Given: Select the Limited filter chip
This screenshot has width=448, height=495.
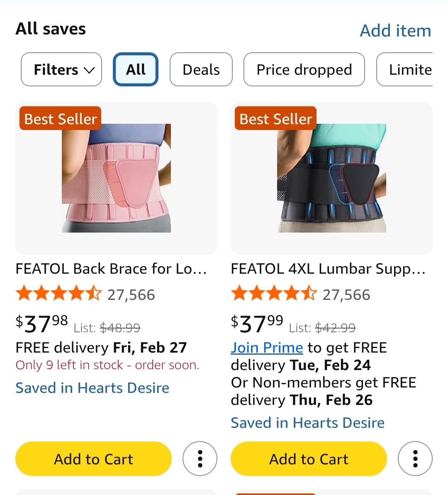Looking at the screenshot, I should click(407, 69).
